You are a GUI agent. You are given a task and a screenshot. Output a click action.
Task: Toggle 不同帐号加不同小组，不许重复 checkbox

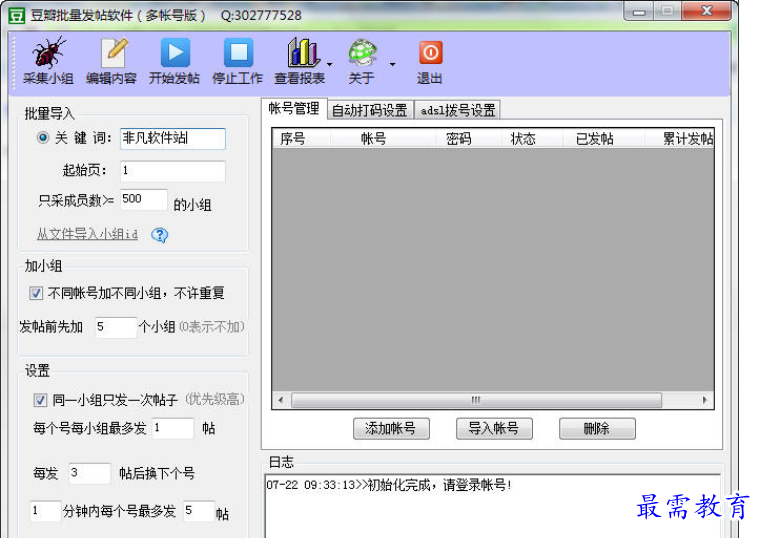36,293
